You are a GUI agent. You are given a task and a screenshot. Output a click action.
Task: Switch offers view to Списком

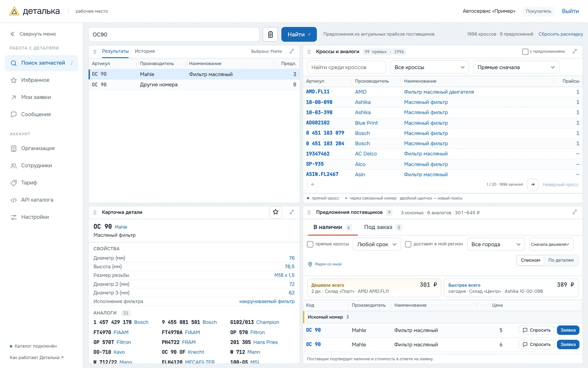pos(530,260)
